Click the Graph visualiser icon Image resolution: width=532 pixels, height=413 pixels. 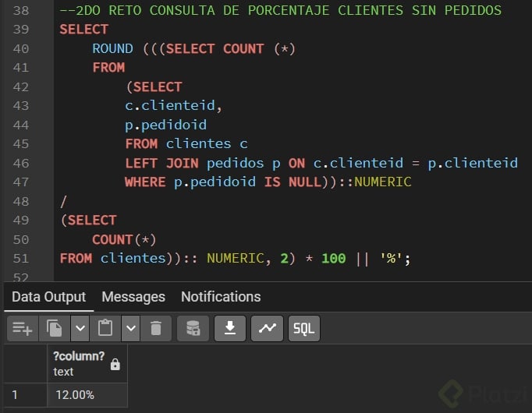(267, 328)
